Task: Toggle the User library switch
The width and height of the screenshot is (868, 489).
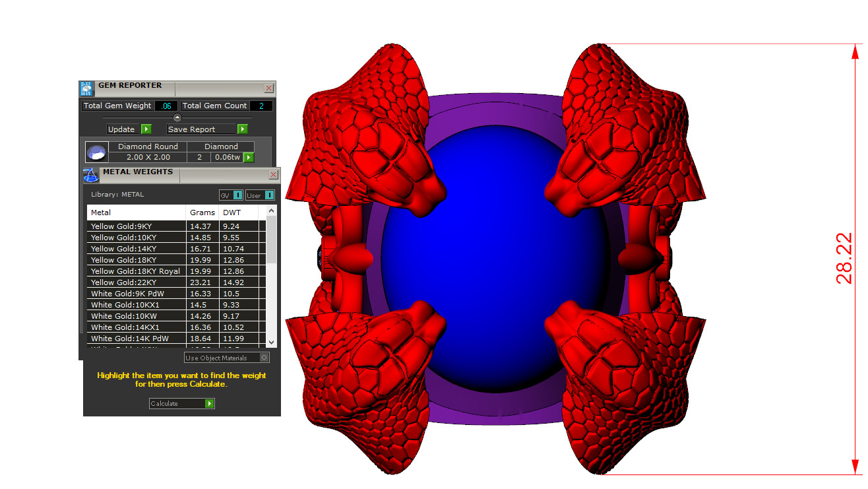Action: click(x=269, y=195)
